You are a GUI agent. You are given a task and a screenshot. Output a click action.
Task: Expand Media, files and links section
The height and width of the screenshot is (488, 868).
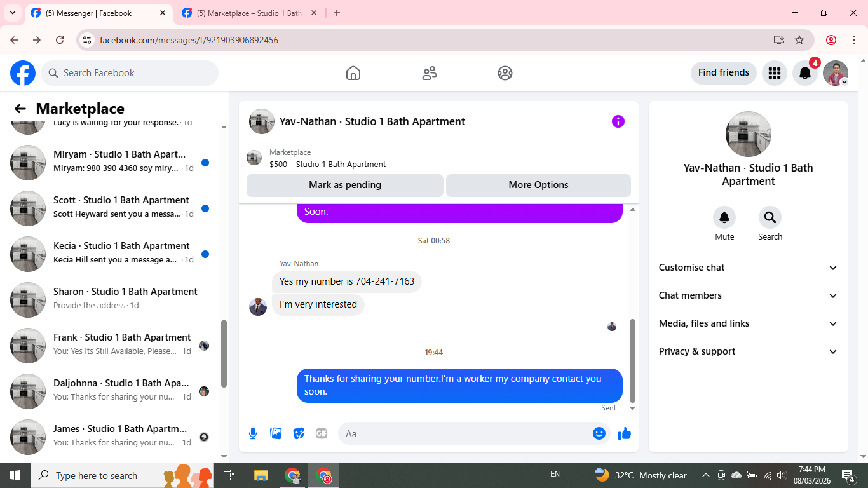tap(749, 323)
